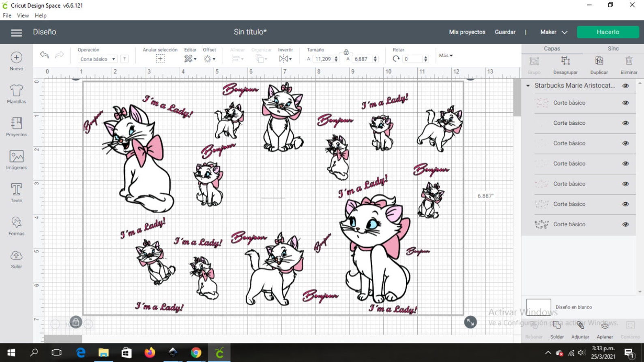Redo the last action
This screenshot has height=362, width=644.
(59, 55)
